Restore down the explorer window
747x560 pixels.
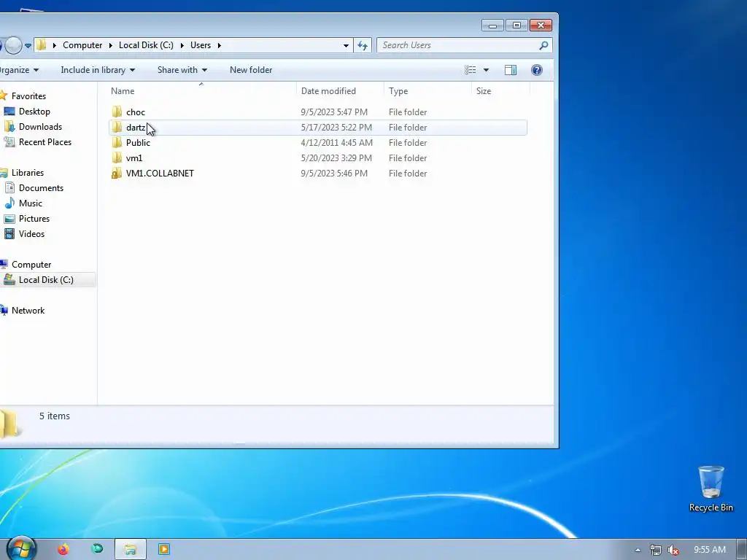516,26
